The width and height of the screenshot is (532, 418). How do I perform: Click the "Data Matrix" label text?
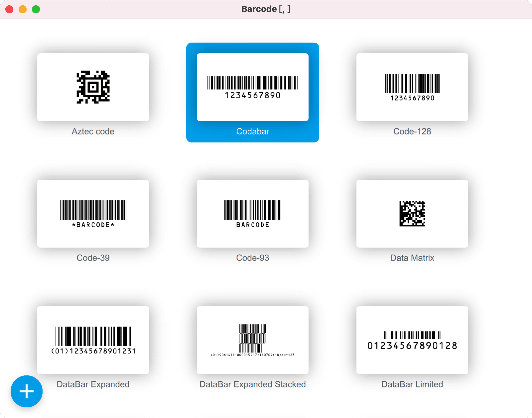coord(412,258)
